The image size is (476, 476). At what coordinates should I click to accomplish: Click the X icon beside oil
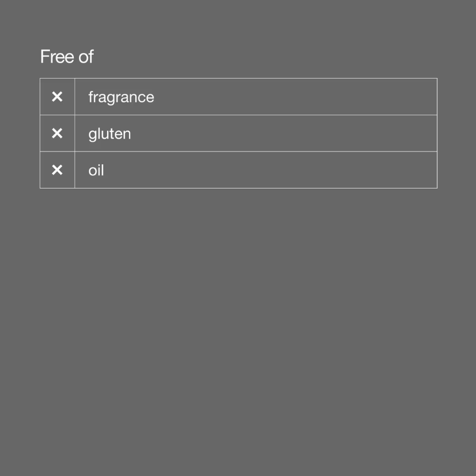tap(57, 170)
